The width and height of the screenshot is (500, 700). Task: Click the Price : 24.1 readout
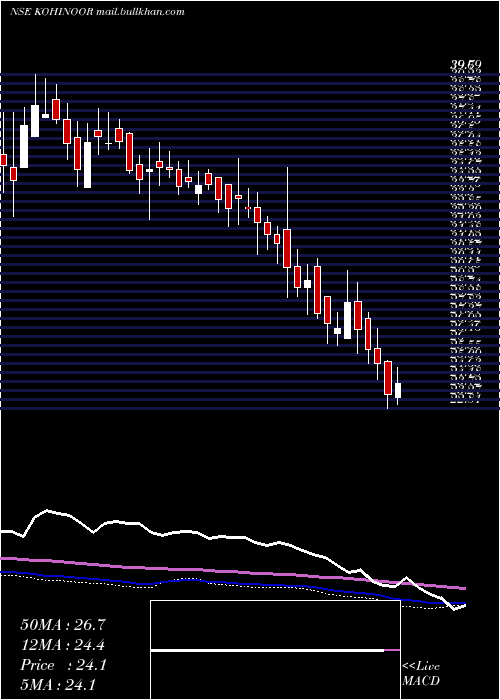[x=63, y=665]
